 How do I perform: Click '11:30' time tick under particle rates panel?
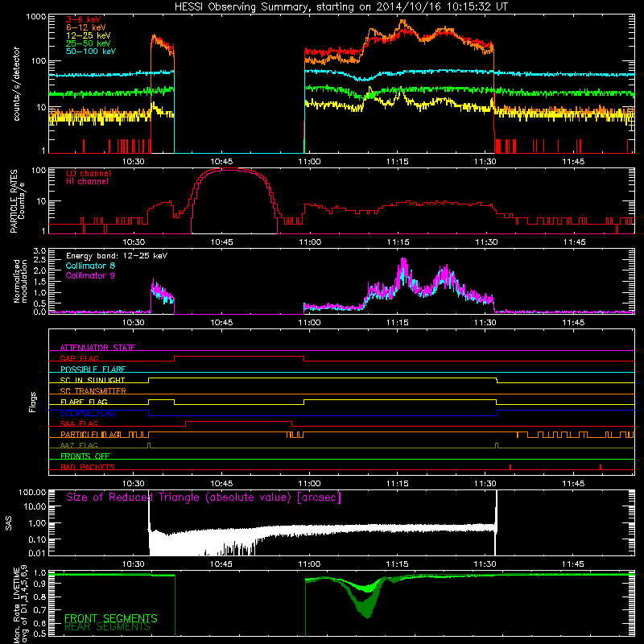point(486,242)
